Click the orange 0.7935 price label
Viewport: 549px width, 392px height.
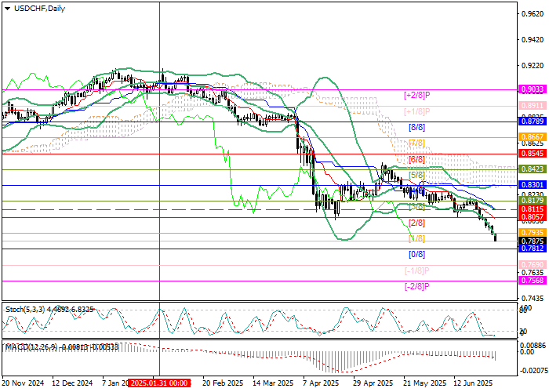[531, 233]
